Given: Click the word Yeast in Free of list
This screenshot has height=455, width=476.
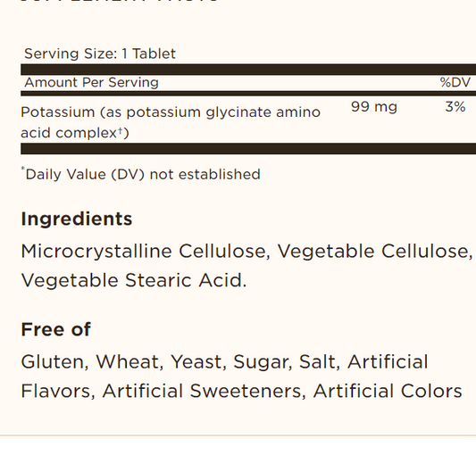Looking at the screenshot, I should pyautogui.click(x=198, y=362).
